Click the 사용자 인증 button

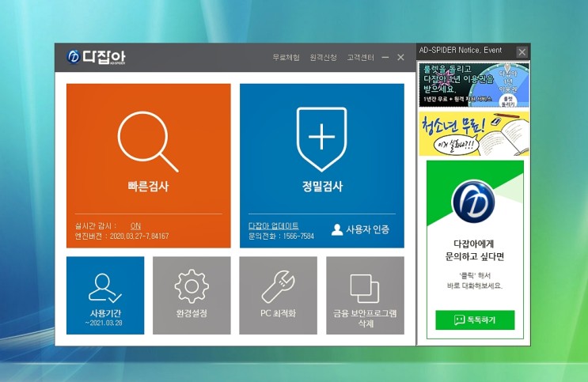(x=360, y=229)
